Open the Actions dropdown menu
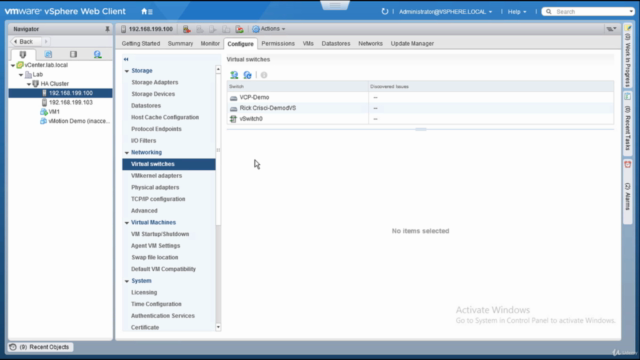 269,29
